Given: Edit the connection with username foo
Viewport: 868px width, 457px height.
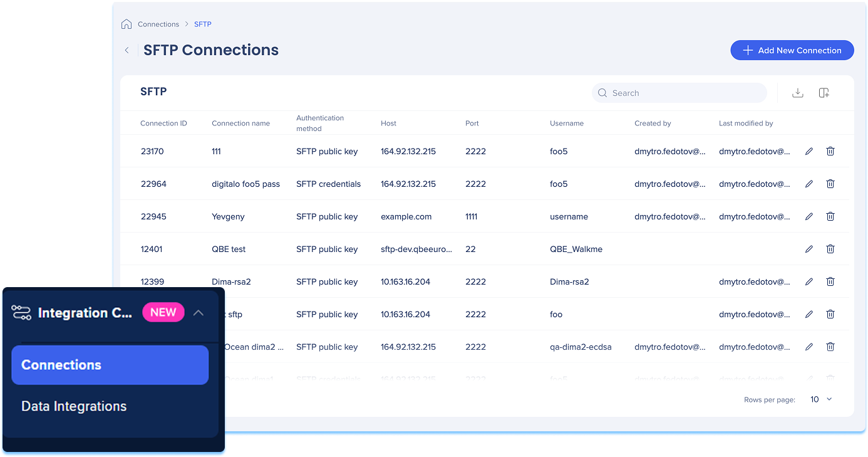Looking at the screenshot, I should [809, 314].
